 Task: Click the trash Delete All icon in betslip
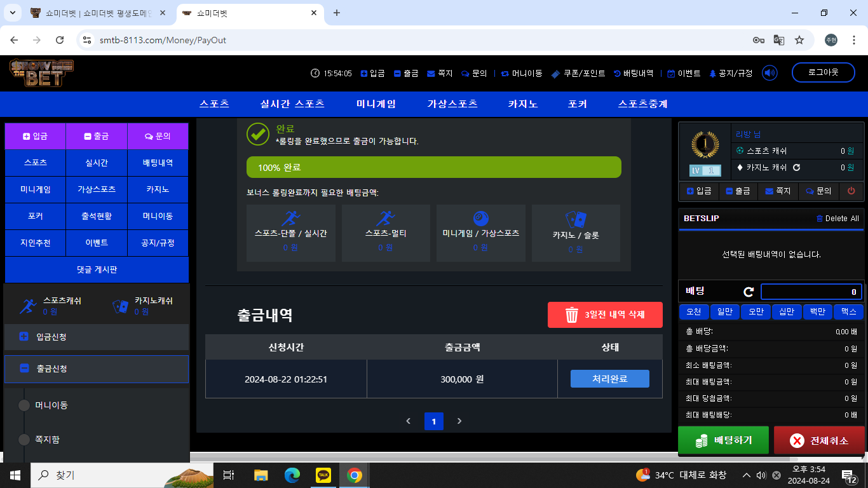[820, 219]
